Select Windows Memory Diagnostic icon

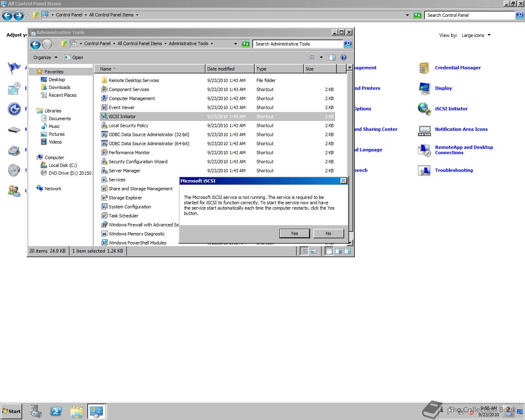[104, 234]
